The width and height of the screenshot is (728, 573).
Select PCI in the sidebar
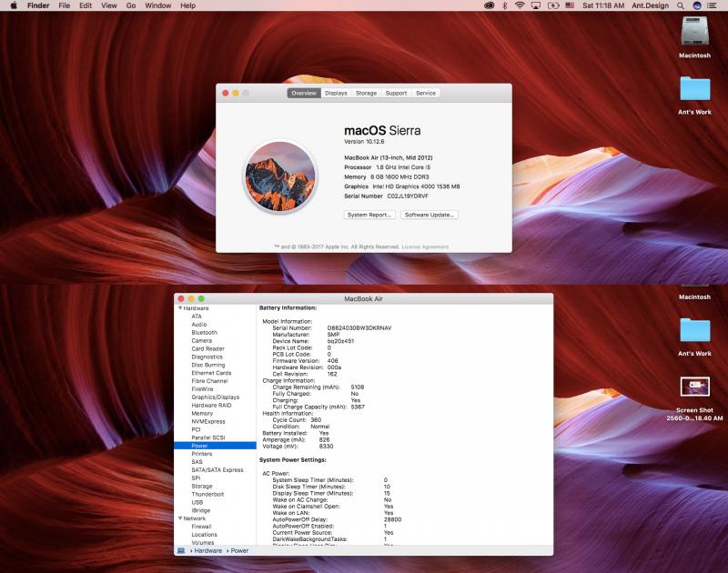pyautogui.click(x=196, y=429)
